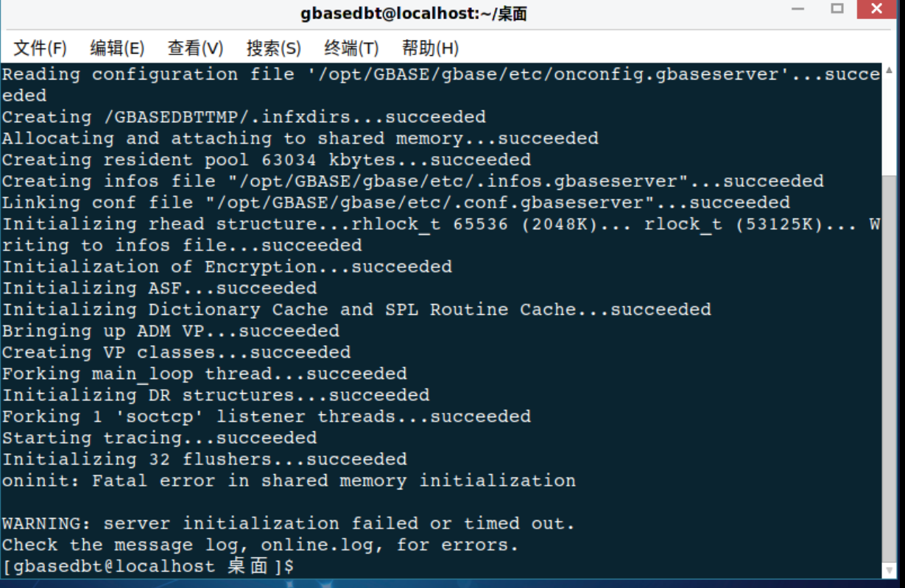Click the vertical scrollbar thumb
Screen dimensions: 905x588
890,368
